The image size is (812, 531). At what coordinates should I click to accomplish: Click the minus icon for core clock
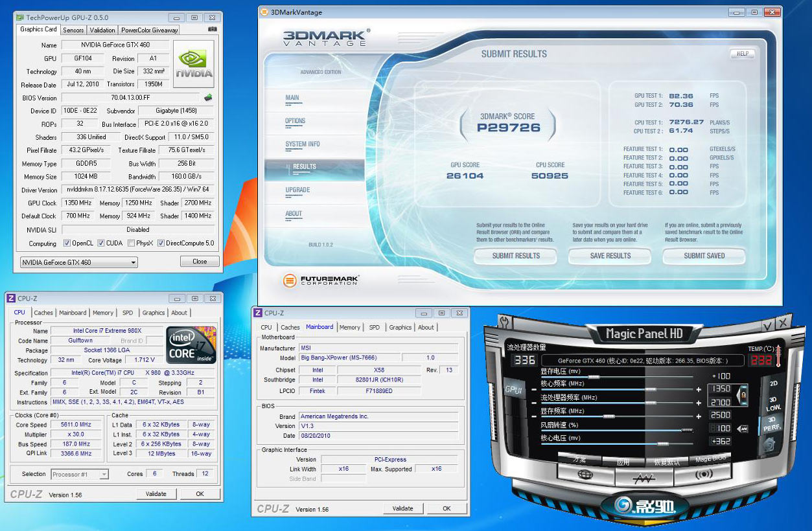click(534, 390)
